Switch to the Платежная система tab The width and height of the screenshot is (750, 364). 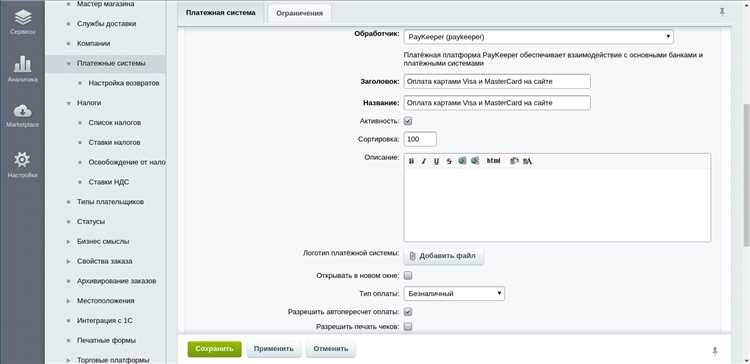(221, 12)
